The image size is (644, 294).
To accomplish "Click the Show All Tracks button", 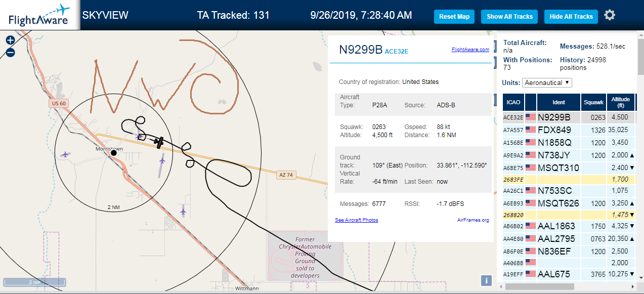I will (x=509, y=17).
